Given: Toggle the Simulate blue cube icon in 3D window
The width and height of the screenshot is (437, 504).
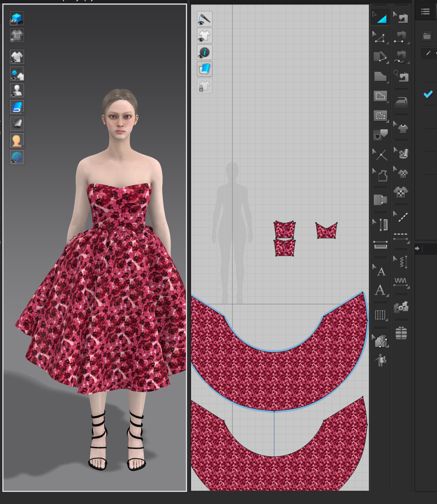Looking at the screenshot, I should pyautogui.click(x=17, y=18).
